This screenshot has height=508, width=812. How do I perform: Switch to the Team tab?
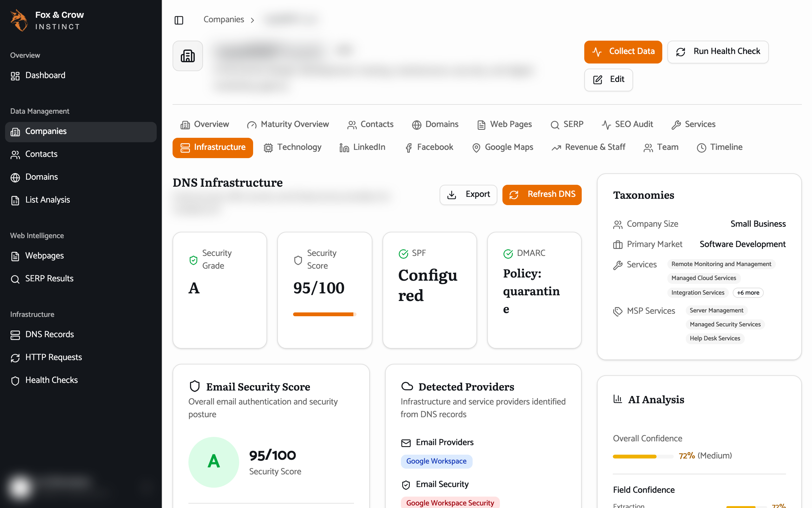pyautogui.click(x=661, y=148)
